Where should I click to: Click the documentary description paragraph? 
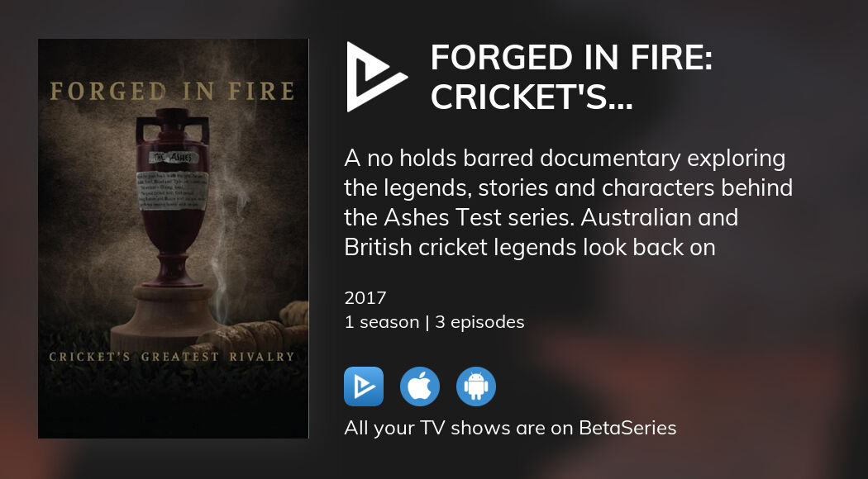pos(569,203)
